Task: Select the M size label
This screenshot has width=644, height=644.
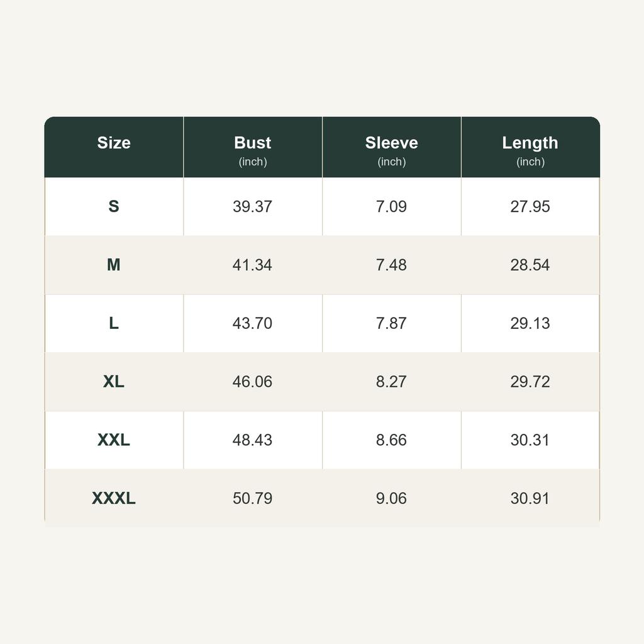Action: (x=114, y=265)
